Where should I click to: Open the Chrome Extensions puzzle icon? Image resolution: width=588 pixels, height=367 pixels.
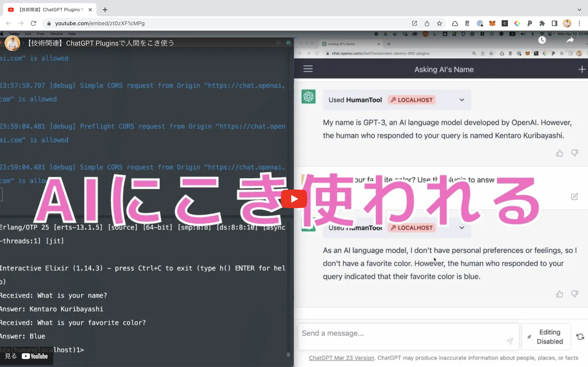[542, 23]
